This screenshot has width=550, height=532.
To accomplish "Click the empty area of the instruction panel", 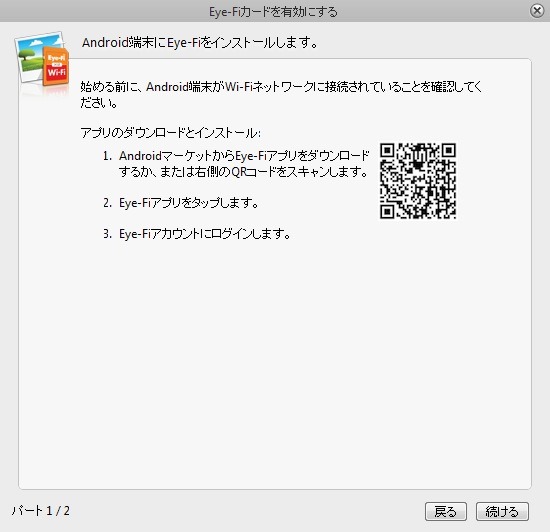I will (x=275, y=365).
